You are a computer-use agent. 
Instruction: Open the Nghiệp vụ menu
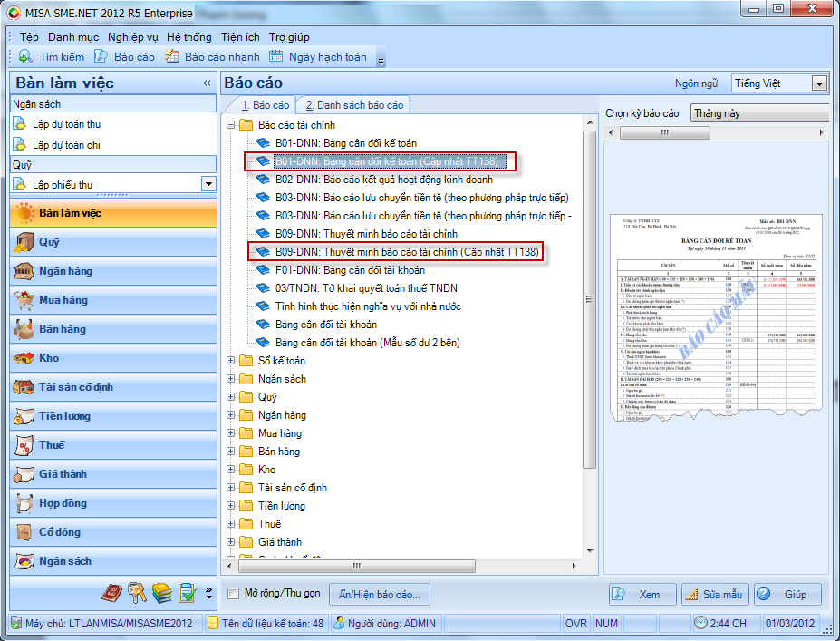[x=133, y=37]
